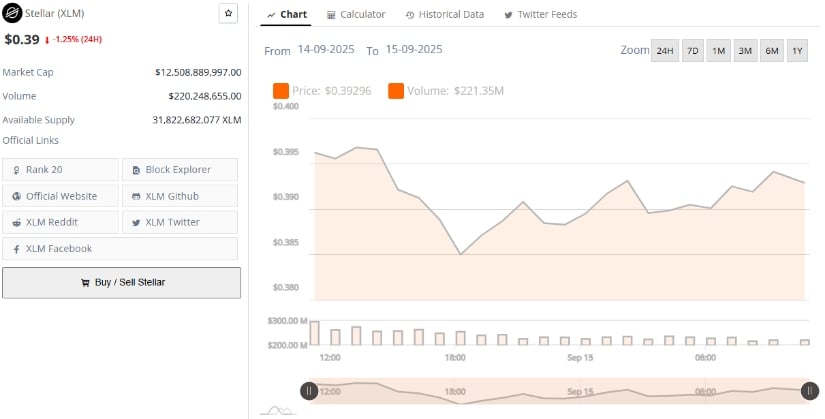The width and height of the screenshot is (825, 419).
Task: Toggle the Price series legend swatch
Action: click(x=280, y=91)
